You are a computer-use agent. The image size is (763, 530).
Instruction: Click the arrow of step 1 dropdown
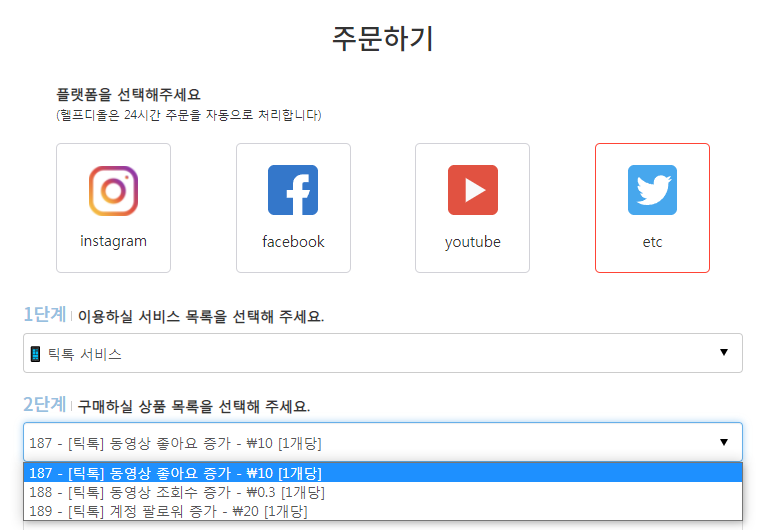click(724, 352)
